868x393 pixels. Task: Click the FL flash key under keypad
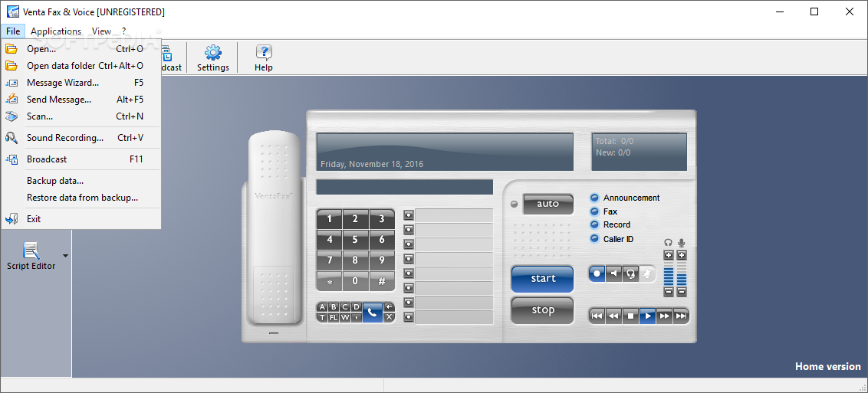(x=334, y=317)
